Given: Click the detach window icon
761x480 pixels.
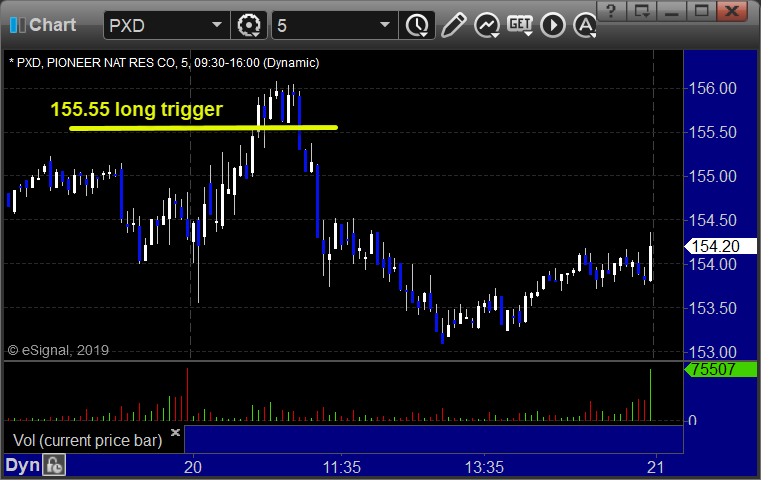Looking at the screenshot, I should pos(642,11).
